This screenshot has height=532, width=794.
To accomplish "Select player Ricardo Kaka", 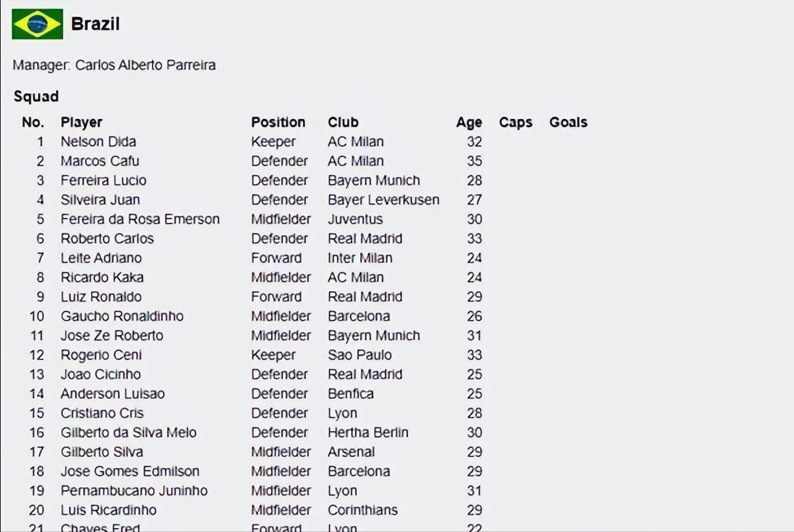I will 102,277.
